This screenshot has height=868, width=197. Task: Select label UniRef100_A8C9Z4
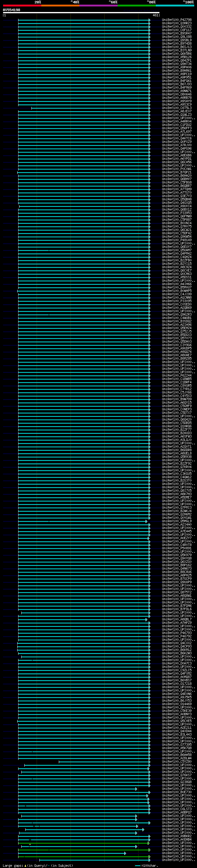click(x=177, y=267)
